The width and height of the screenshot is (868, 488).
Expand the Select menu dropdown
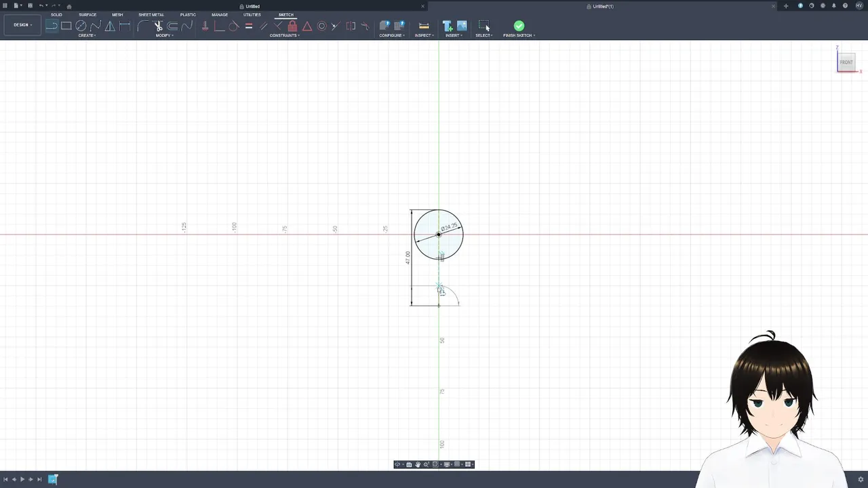[484, 35]
